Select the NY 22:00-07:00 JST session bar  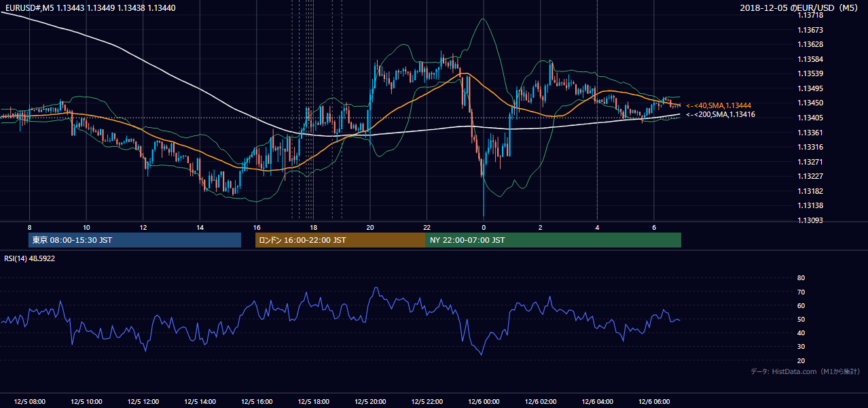click(554, 240)
